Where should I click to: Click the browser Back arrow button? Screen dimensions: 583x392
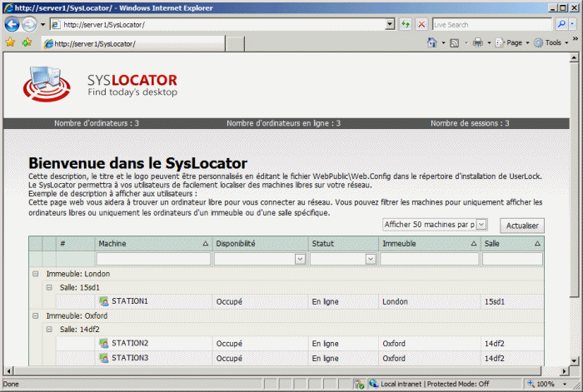pyautogui.click(x=12, y=24)
